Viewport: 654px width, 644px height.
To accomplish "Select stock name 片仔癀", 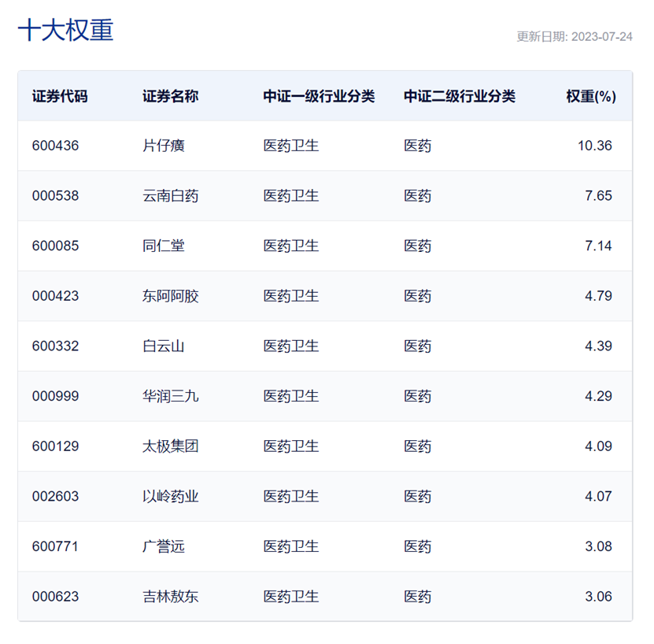I will (164, 146).
